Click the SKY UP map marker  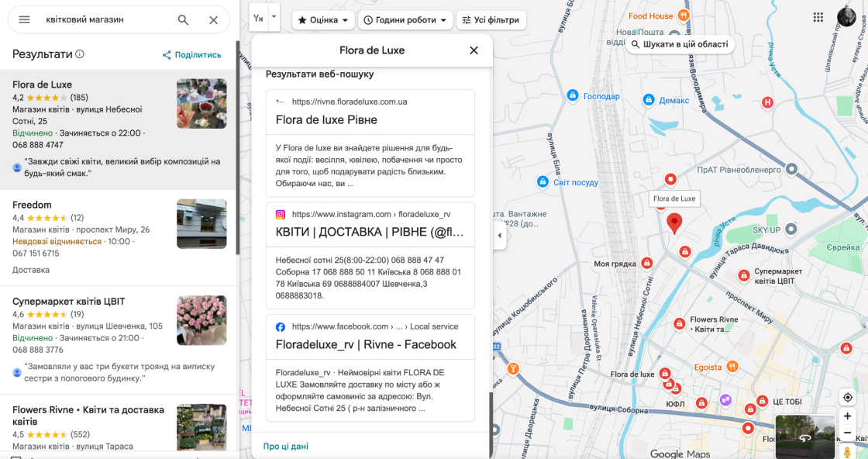[791, 229]
